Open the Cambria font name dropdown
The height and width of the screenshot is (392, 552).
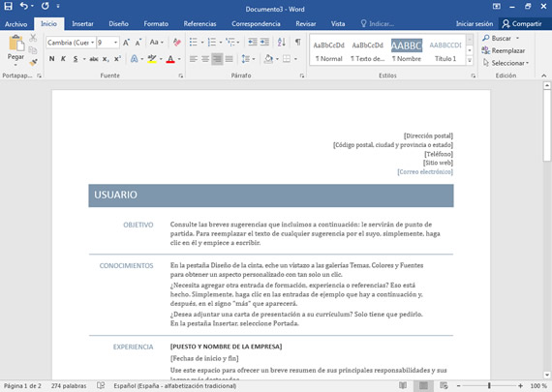(x=93, y=43)
